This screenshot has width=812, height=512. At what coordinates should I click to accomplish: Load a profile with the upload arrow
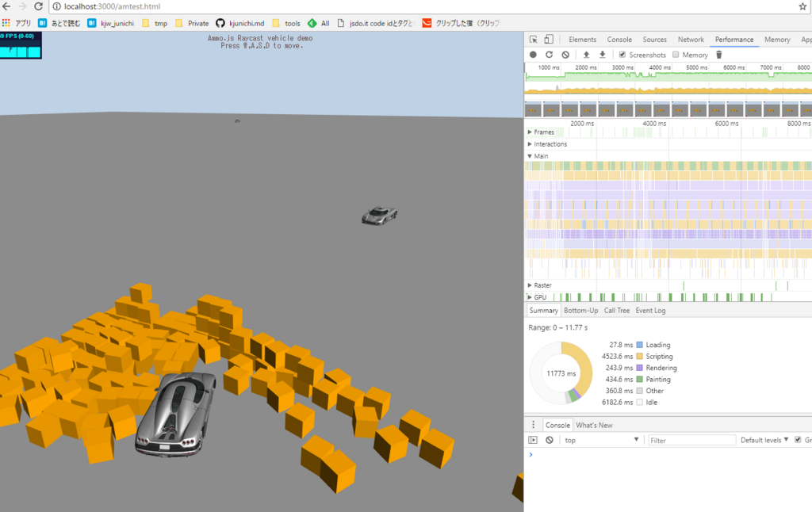coord(586,55)
